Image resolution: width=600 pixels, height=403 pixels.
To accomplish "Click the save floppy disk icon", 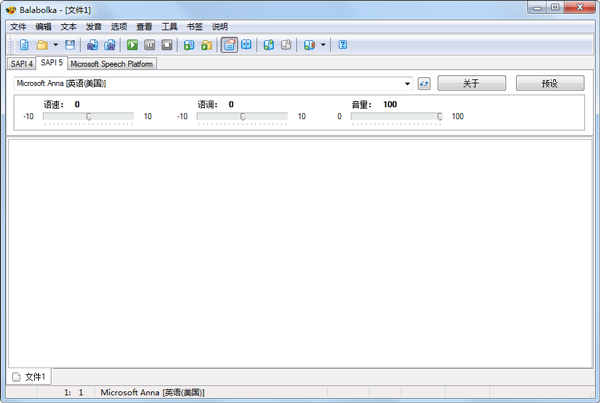I will click(x=70, y=45).
